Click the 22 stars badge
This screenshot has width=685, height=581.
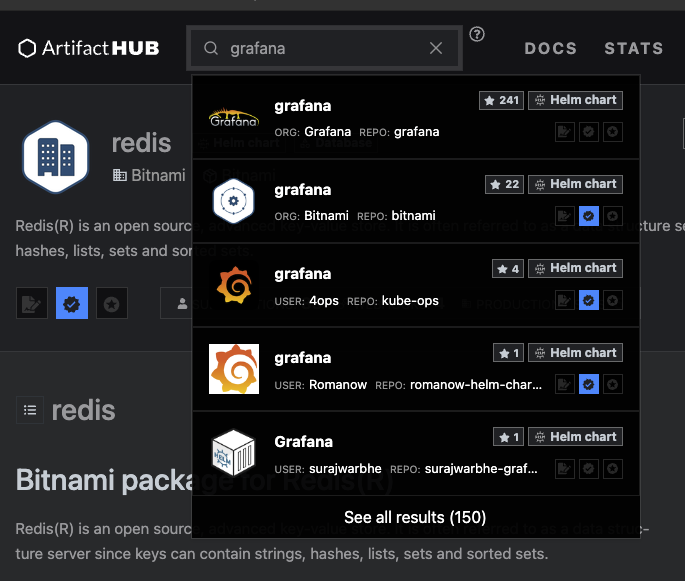504,184
